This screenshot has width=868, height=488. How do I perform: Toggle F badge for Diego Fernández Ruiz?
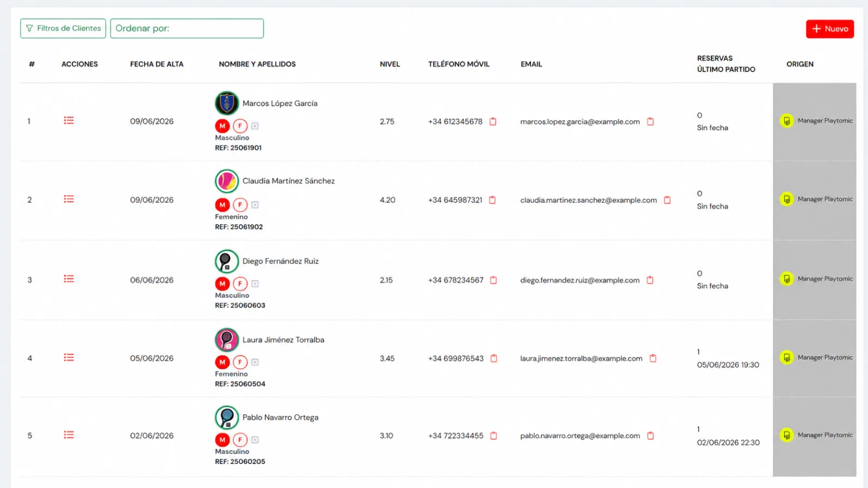click(240, 284)
